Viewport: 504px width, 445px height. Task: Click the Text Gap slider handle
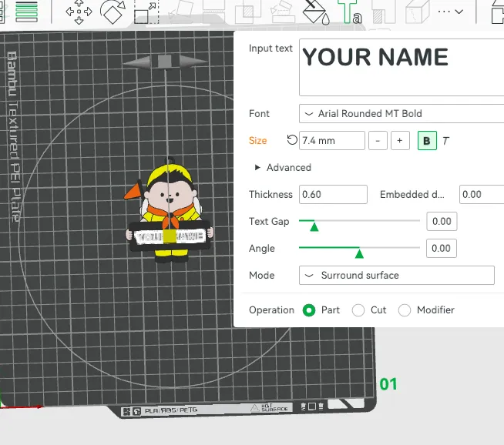314,227
